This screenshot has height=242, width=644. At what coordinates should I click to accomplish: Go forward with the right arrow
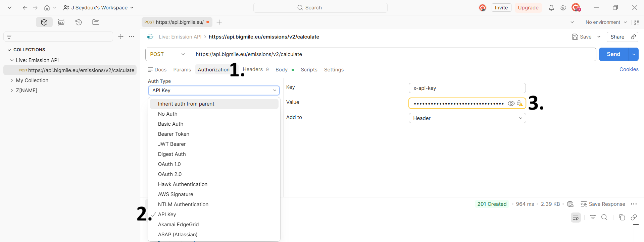[35, 8]
